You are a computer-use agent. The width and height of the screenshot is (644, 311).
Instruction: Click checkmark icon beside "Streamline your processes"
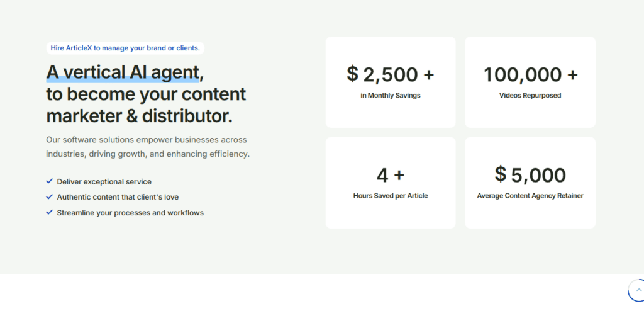click(49, 213)
